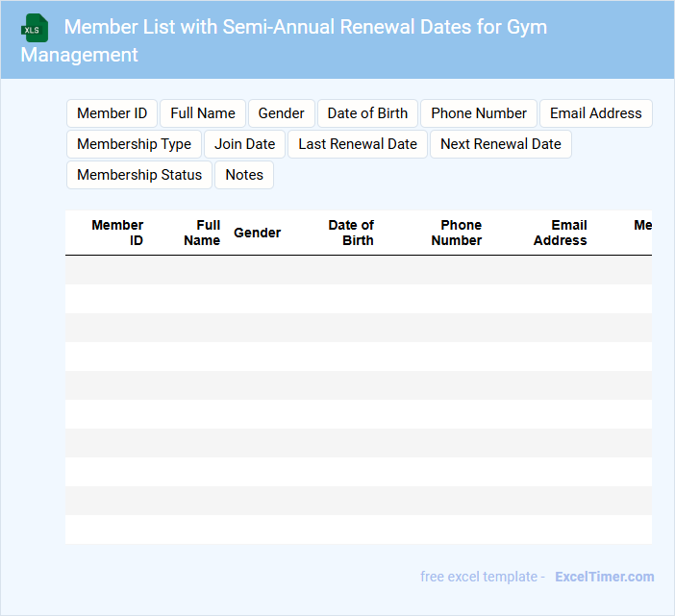Click the Membership Status tag
The width and height of the screenshot is (675, 616).
pos(139,175)
